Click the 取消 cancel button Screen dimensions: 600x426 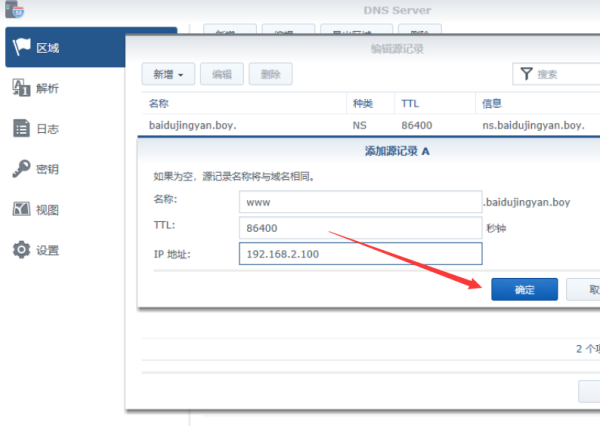[x=583, y=289]
